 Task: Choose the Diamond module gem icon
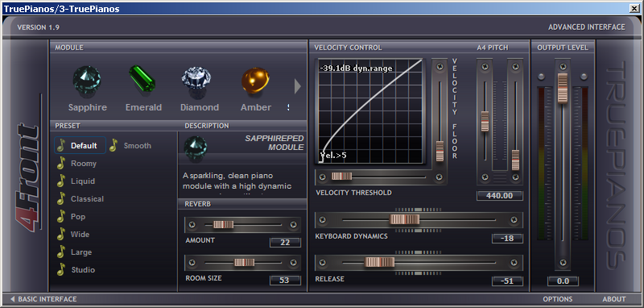[x=196, y=79]
